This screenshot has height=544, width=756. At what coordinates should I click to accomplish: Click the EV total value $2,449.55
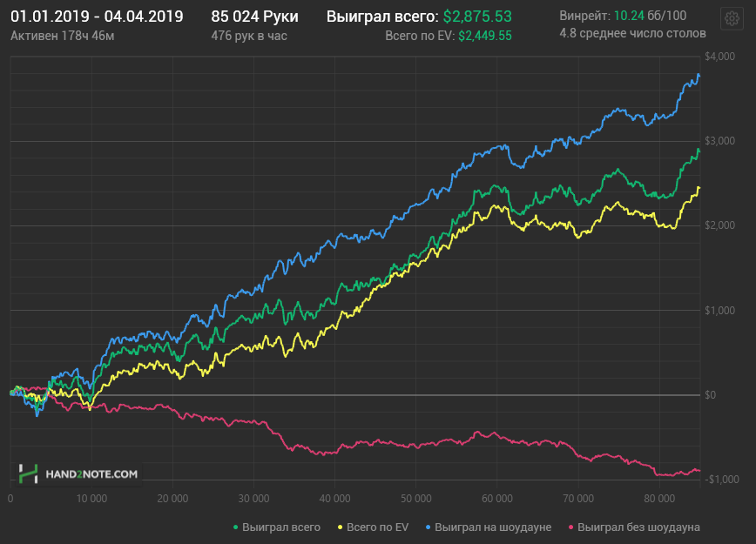(x=485, y=36)
